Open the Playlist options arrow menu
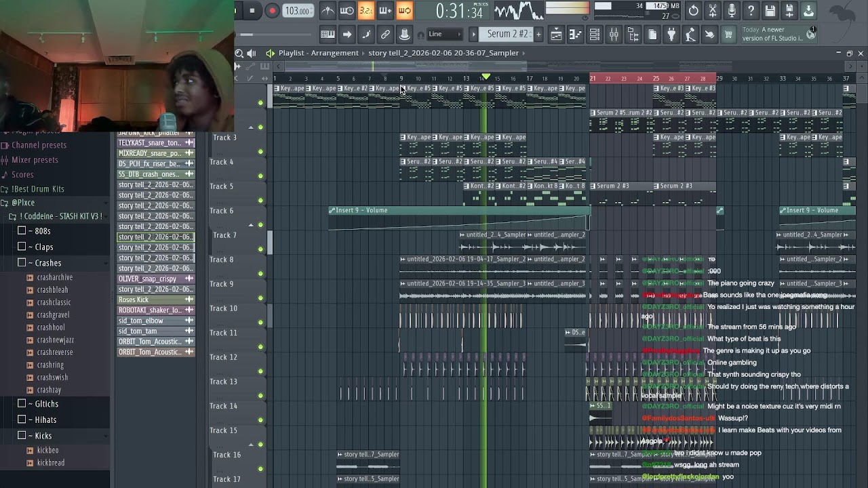This screenshot has height=488, width=868. [270, 53]
